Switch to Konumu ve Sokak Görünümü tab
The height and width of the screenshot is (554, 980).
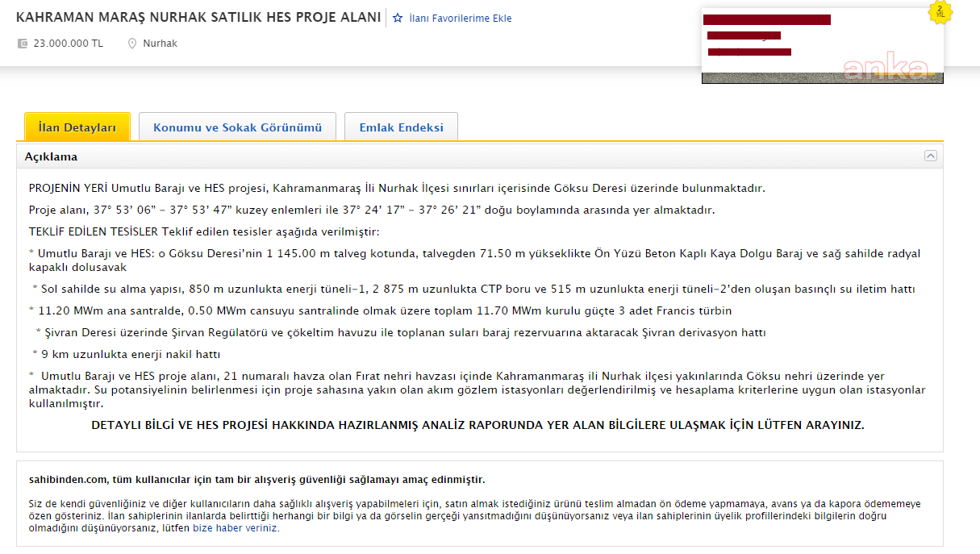pyautogui.click(x=237, y=127)
